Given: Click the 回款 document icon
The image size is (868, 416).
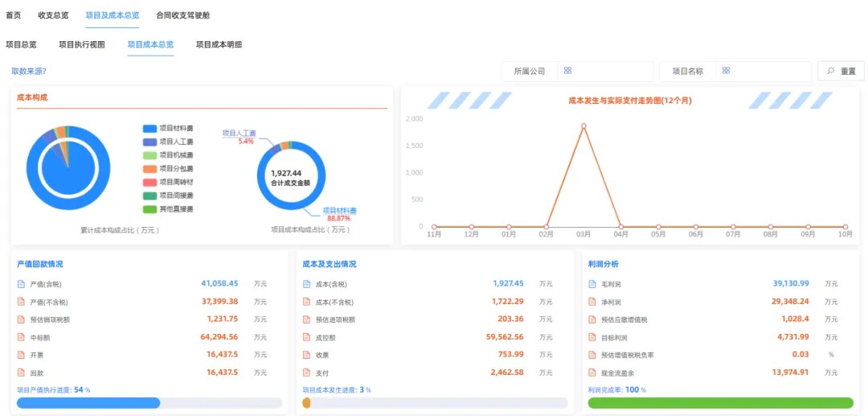Looking at the screenshot, I should click(21, 373).
